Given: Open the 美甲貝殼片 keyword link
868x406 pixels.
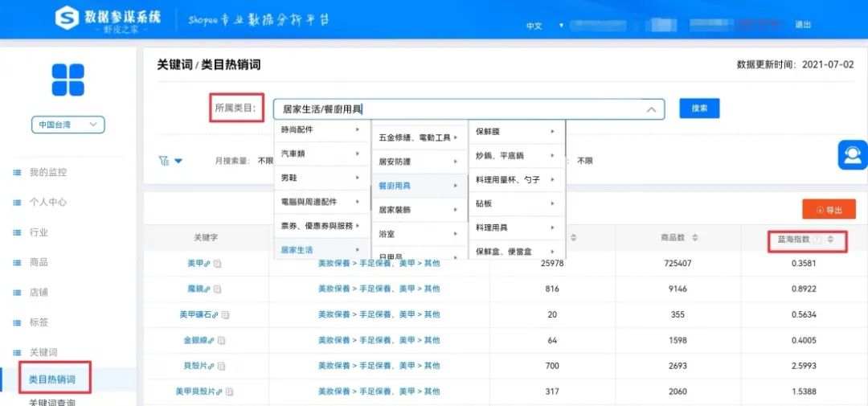Looking at the screenshot, I should pos(195,392).
